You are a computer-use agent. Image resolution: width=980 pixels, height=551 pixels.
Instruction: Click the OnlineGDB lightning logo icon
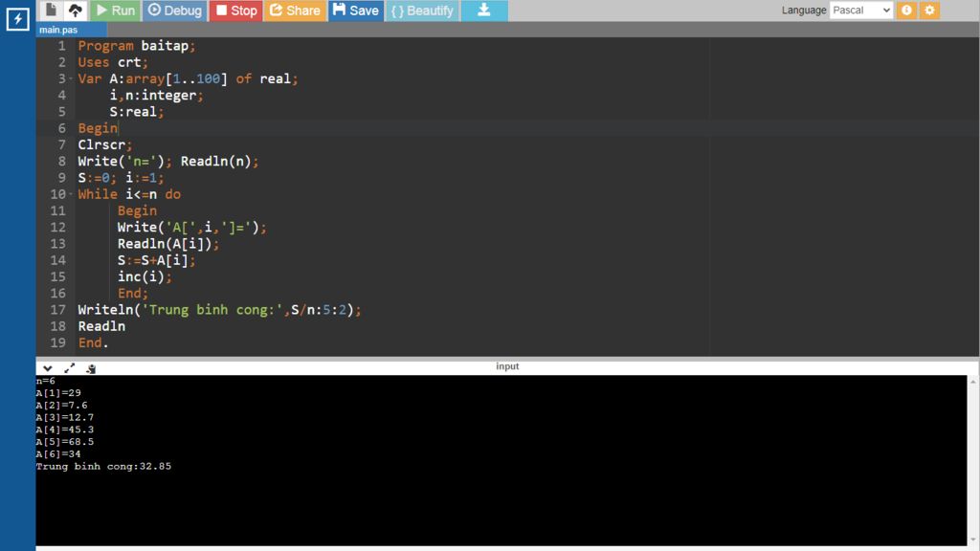(17, 19)
